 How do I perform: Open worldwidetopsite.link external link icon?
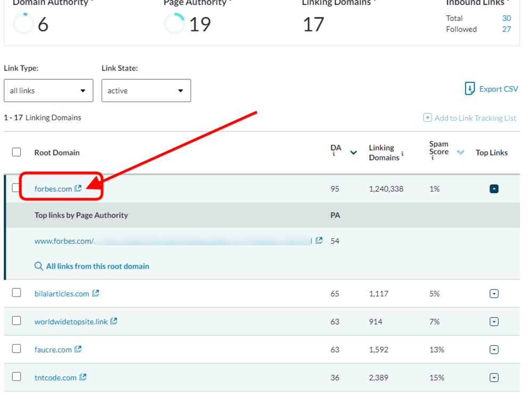[114, 321]
